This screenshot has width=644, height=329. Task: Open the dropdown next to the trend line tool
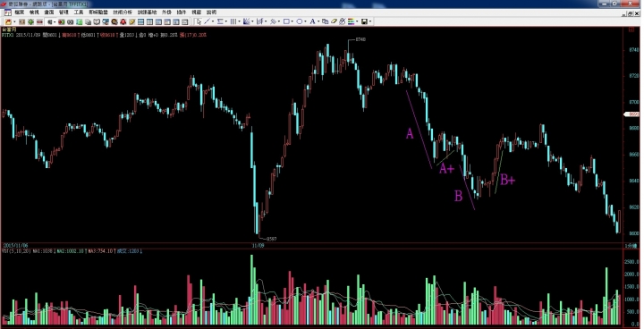tap(213, 21)
